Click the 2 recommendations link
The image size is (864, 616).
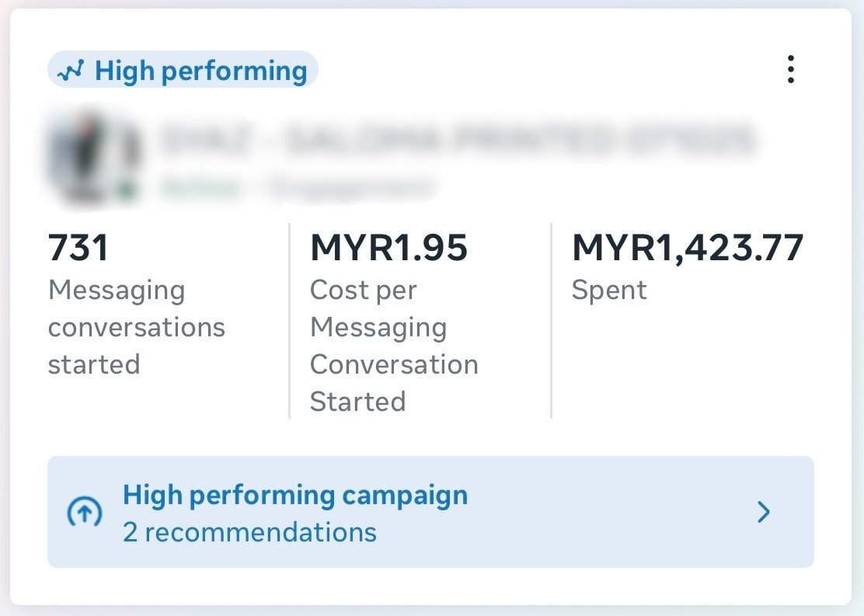tap(249, 533)
